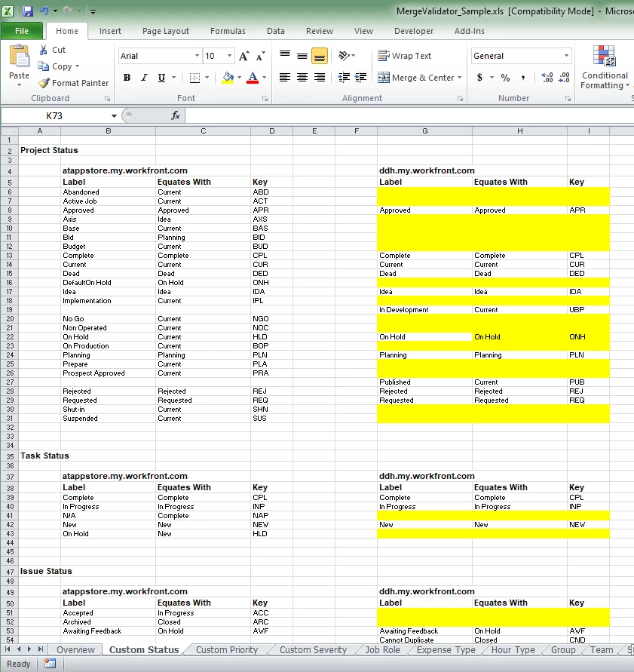The width and height of the screenshot is (634, 672).
Task: Click the Orientation text rotate icon
Action: coord(344,56)
